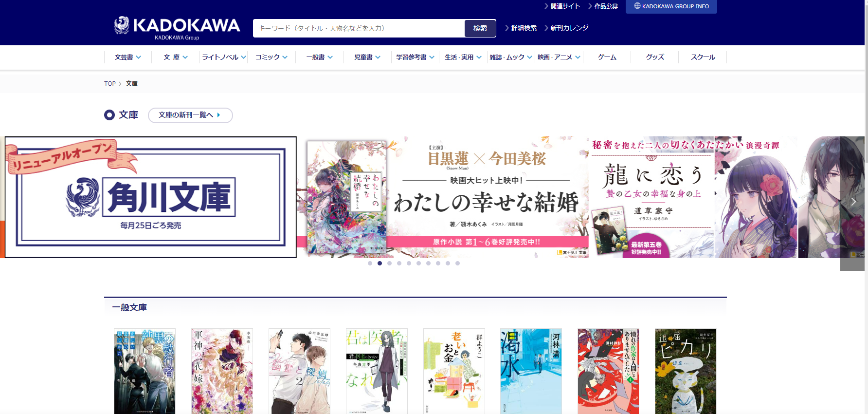Expand the 文芸書 menu
Screen dimensions: 868x414
point(128,57)
